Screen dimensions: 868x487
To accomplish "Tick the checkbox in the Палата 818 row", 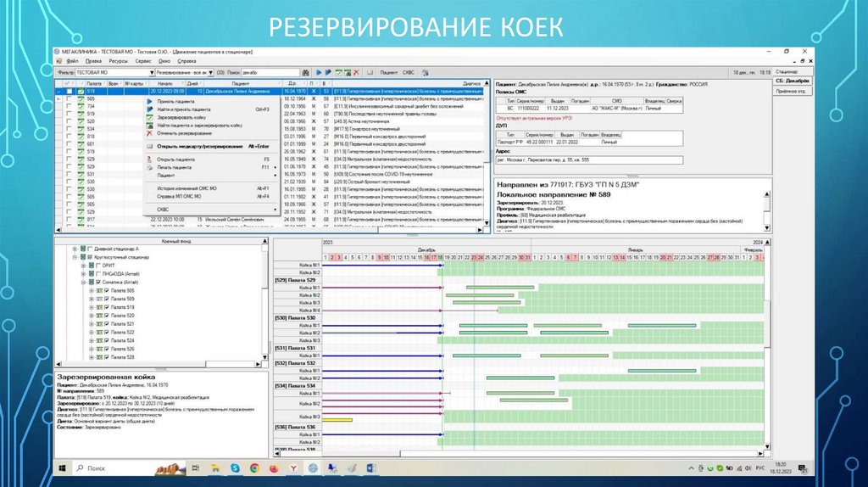I will coord(69,137).
